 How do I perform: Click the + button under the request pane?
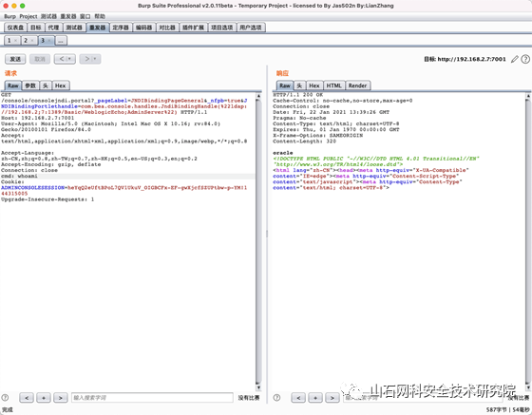[x=44, y=398]
